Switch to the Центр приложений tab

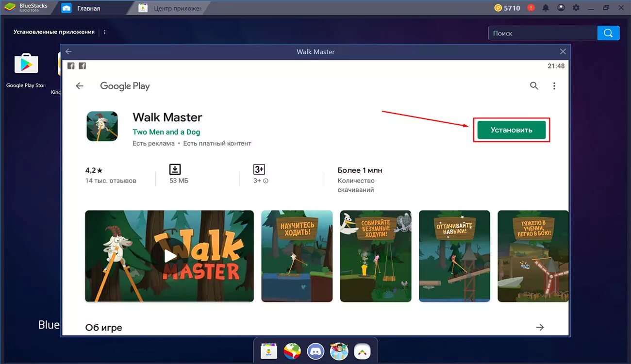169,8
